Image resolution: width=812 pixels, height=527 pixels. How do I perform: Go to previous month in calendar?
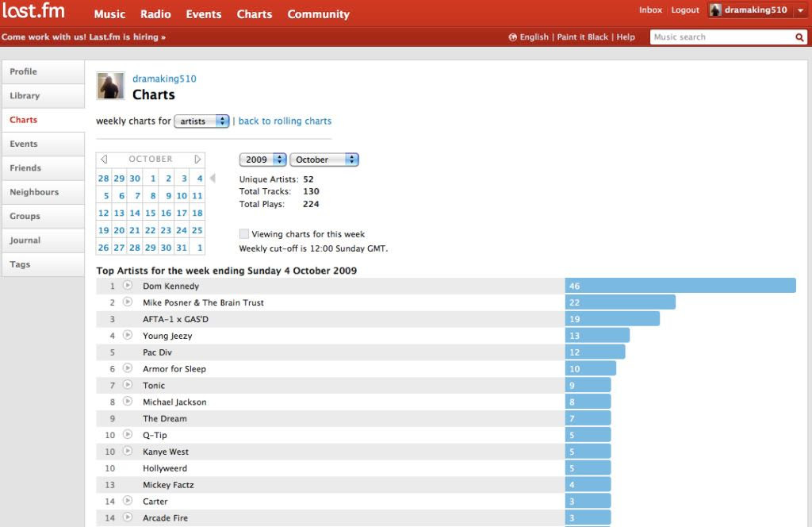coord(104,159)
